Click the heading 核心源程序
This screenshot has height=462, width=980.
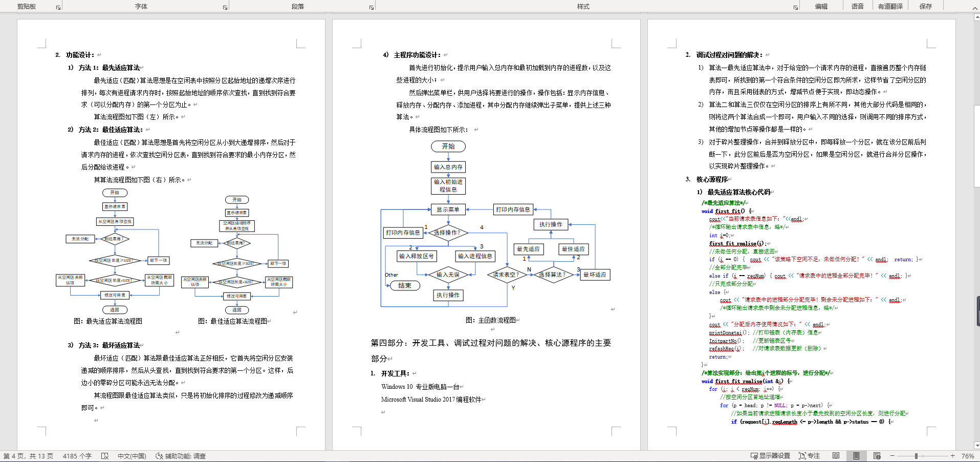712,179
